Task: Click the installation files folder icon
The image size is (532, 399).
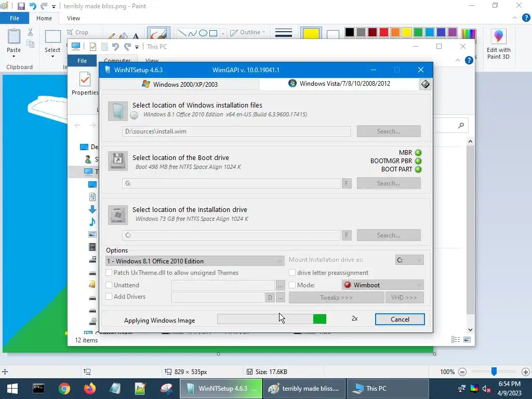Action: (118, 111)
